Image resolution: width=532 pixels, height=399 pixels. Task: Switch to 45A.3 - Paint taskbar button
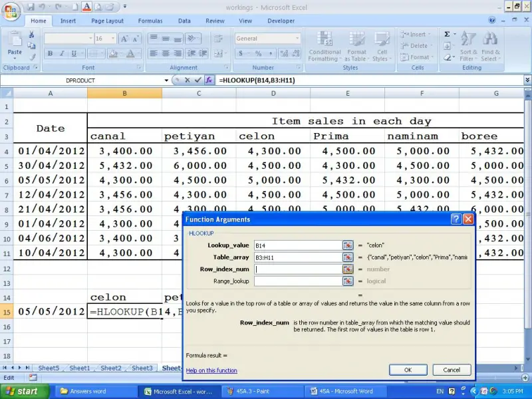tap(264, 391)
